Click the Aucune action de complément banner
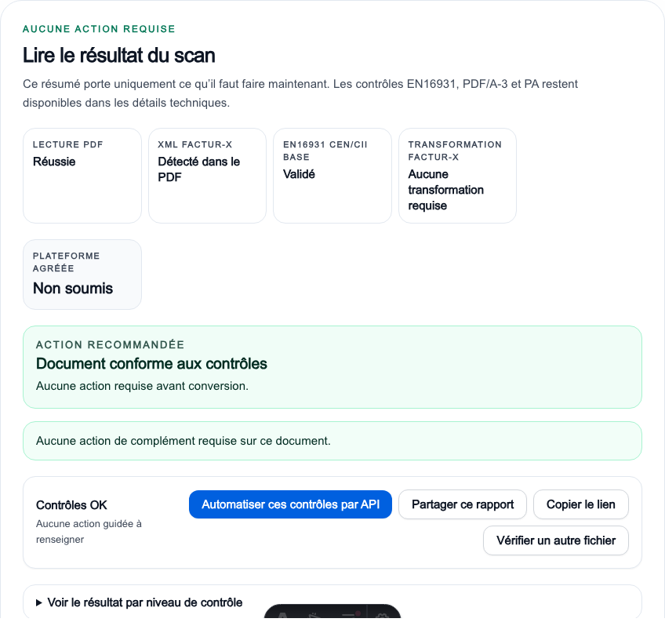 coord(332,441)
